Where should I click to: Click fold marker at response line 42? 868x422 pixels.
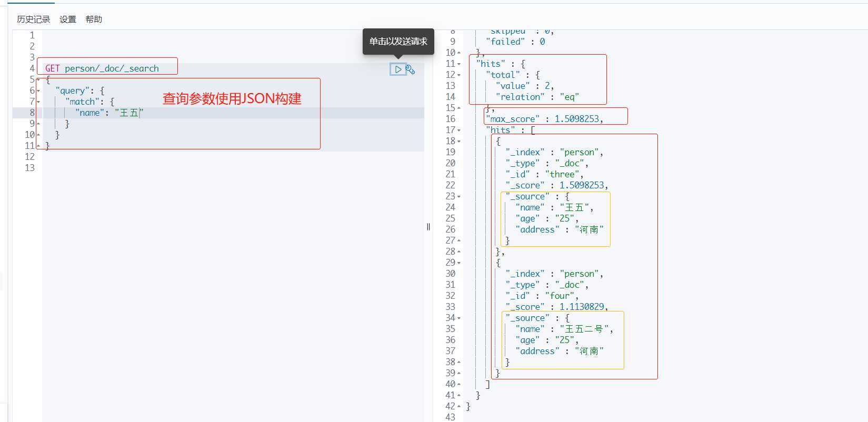click(459, 406)
